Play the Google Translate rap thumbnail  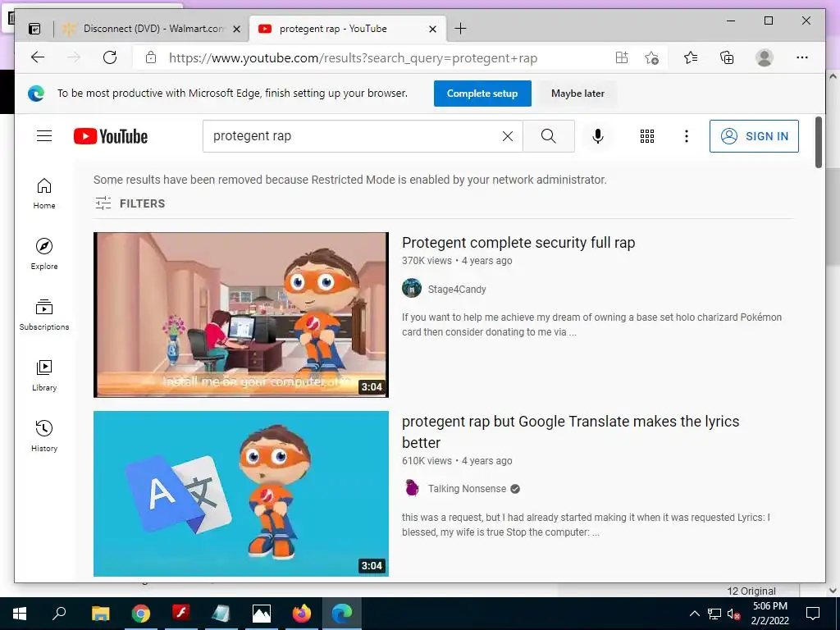[241, 493]
